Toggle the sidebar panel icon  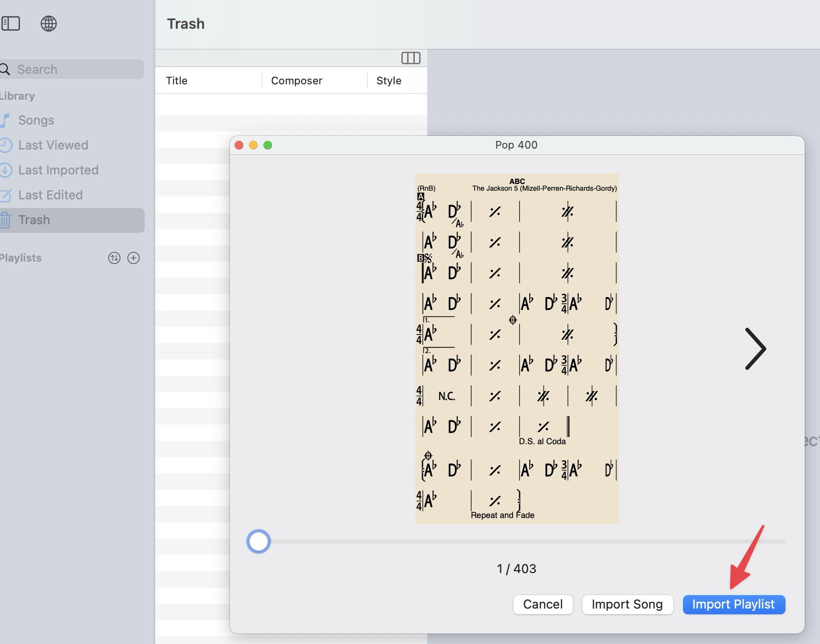(x=11, y=23)
